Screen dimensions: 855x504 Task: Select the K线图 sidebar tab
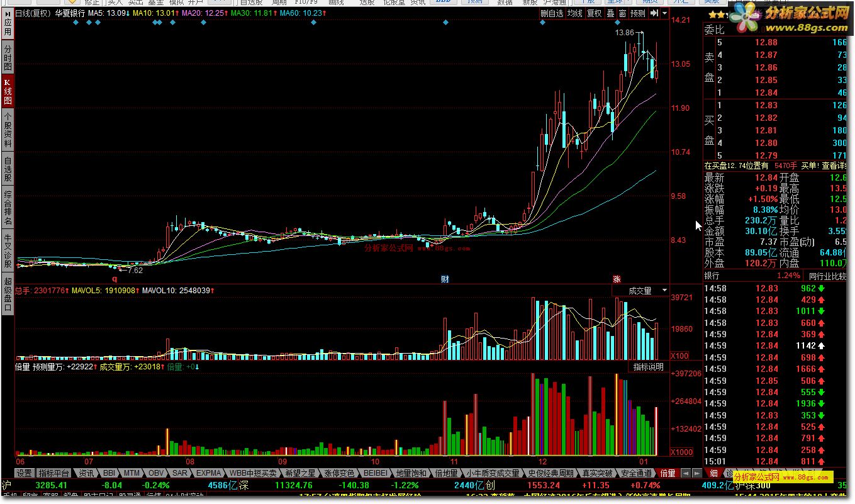(x=8, y=92)
